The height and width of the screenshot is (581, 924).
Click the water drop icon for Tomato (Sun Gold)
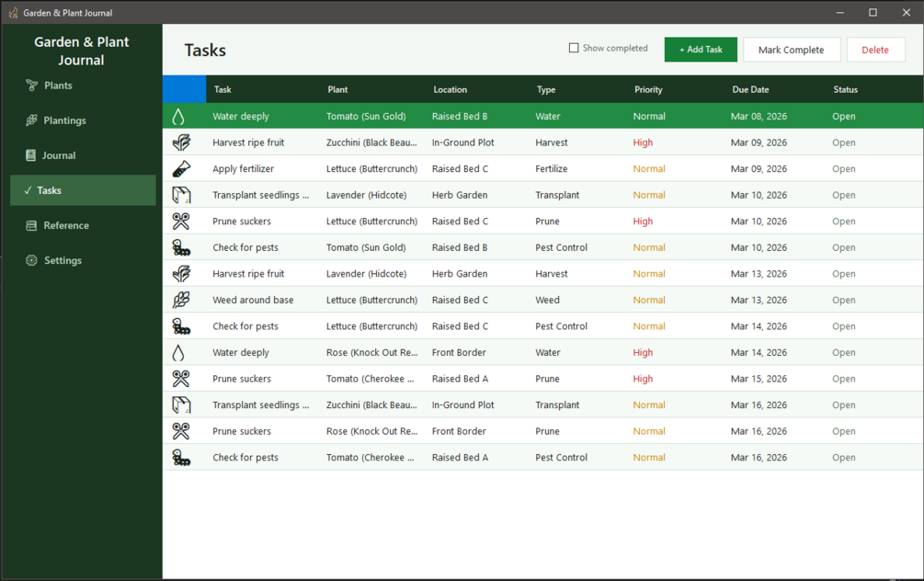click(x=178, y=117)
